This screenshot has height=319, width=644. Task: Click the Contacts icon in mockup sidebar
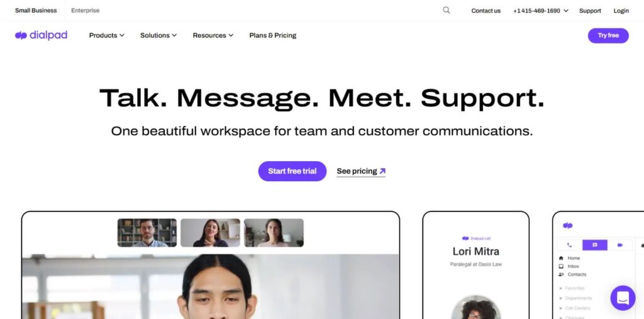point(561,274)
